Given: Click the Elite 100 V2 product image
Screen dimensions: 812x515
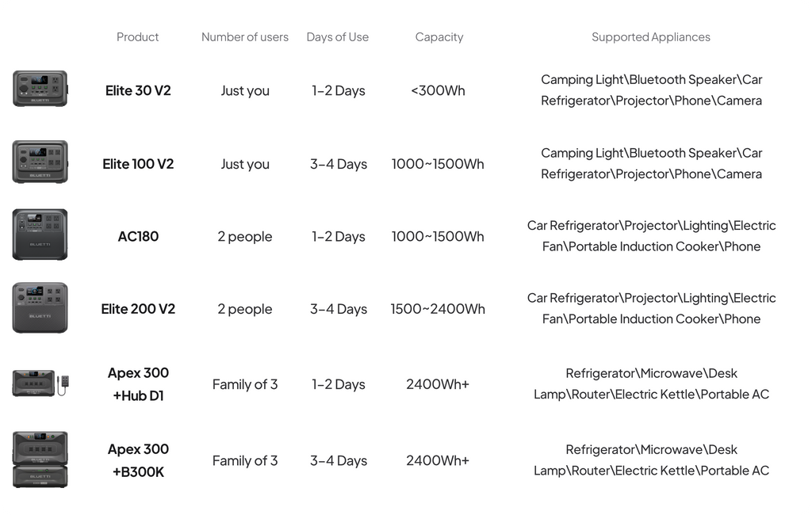Looking at the screenshot, I should (x=40, y=162).
